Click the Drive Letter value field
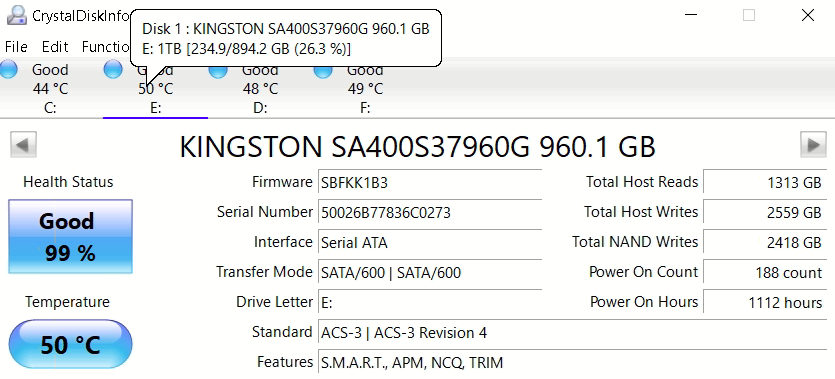 pyautogui.click(x=430, y=302)
